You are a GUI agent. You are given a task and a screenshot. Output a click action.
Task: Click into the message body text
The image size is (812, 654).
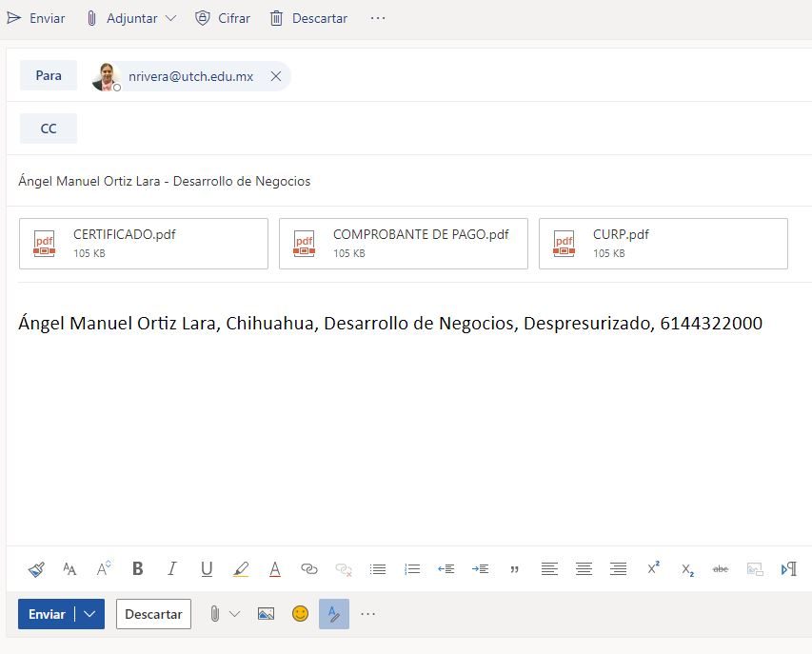(390, 323)
